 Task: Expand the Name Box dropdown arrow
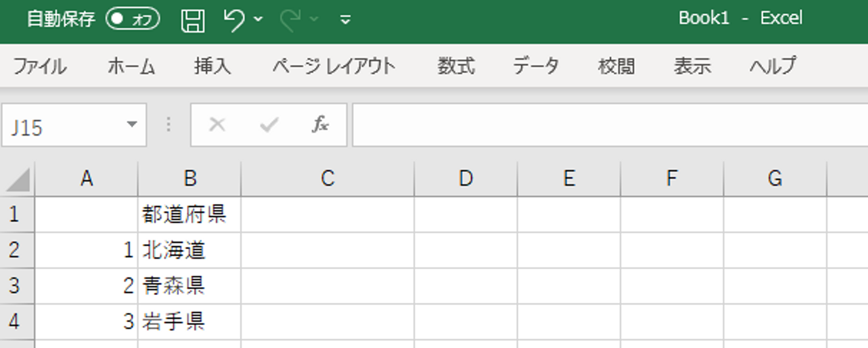pos(131,125)
